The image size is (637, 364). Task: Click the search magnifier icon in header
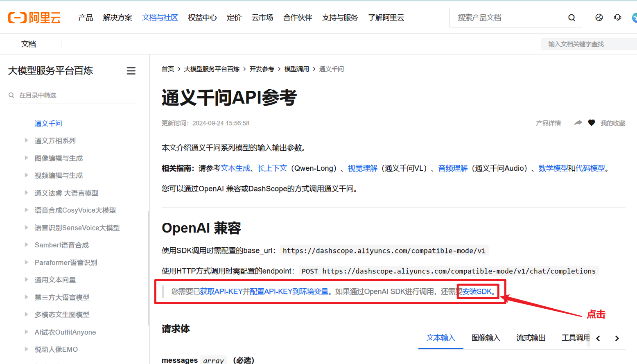(572, 18)
